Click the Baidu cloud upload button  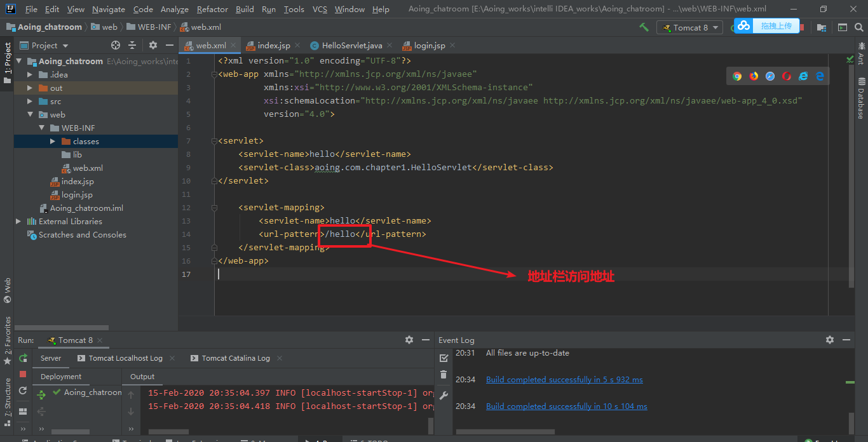(x=766, y=25)
